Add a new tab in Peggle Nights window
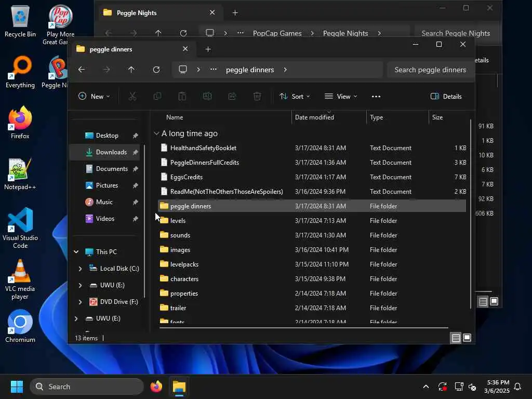 pyautogui.click(x=235, y=13)
